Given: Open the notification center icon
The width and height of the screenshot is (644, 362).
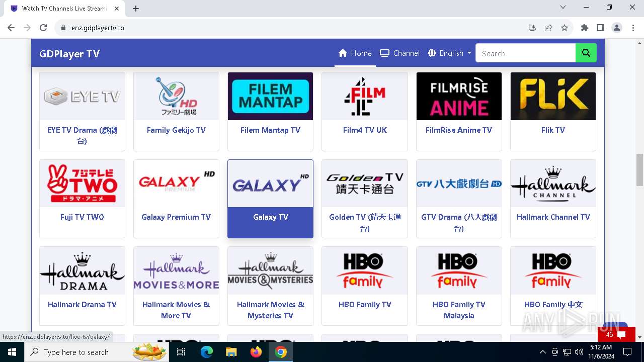Looking at the screenshot, I should pos(627,352).
